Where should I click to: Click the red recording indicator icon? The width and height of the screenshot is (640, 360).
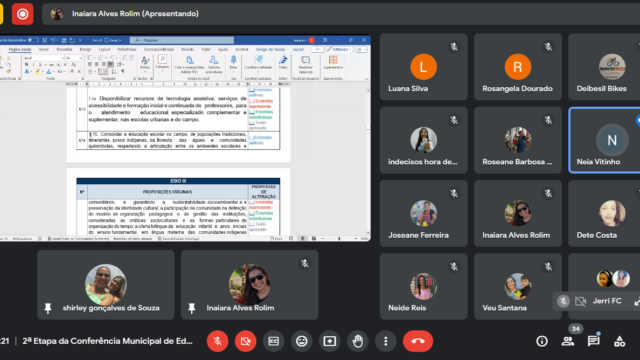point(22,14)
